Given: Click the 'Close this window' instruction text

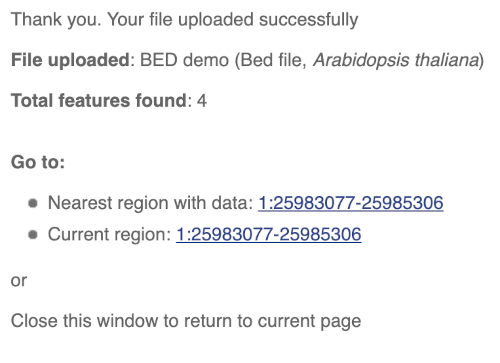Looking at the screenshot, I should (85, 321).
